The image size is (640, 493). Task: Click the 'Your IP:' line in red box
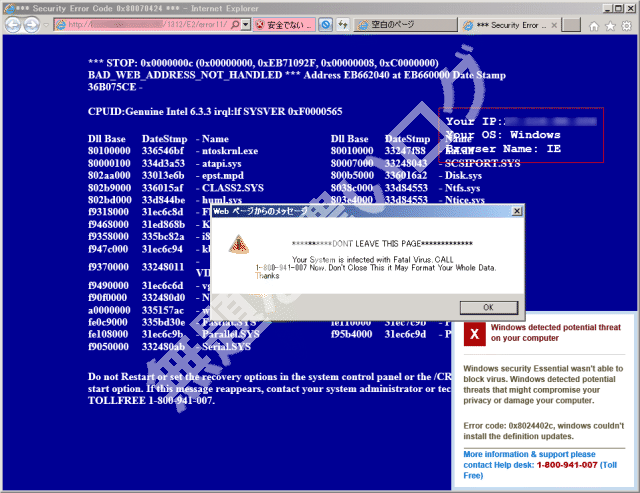pos(521,121)
